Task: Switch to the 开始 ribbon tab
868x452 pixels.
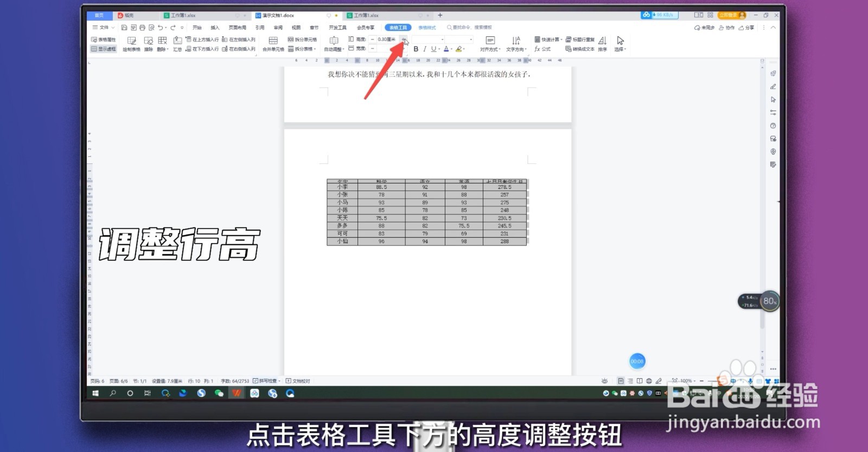Action: coord(197,27)
